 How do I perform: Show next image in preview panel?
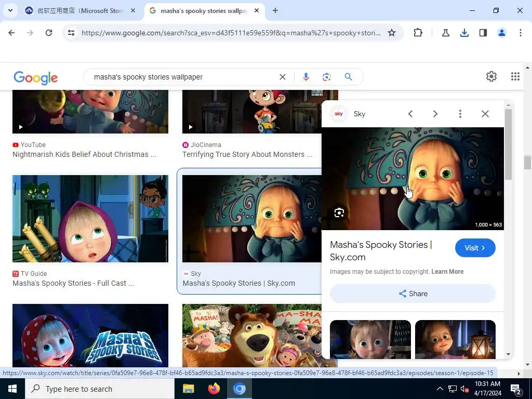[435, 114]
